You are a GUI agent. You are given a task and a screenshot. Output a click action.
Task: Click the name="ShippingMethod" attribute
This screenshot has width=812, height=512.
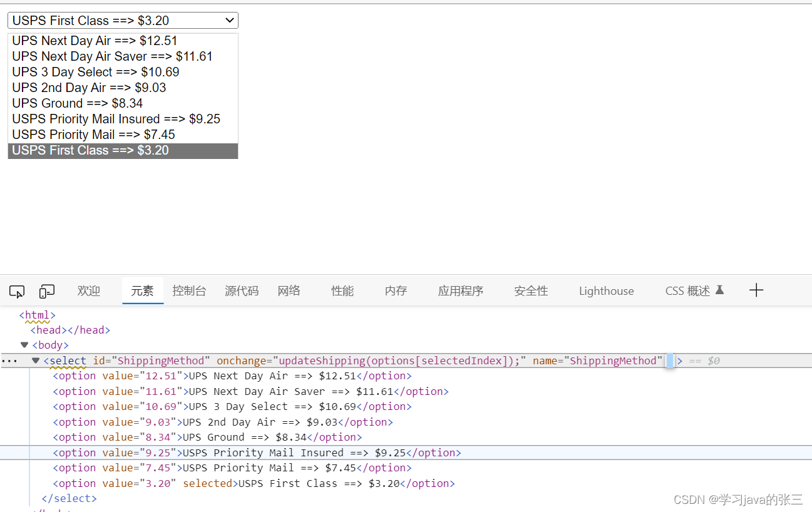pos(598,361)
